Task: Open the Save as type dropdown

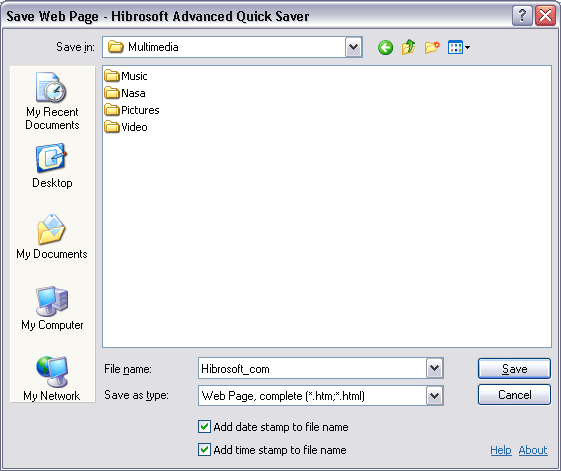Action: [435, 395]
